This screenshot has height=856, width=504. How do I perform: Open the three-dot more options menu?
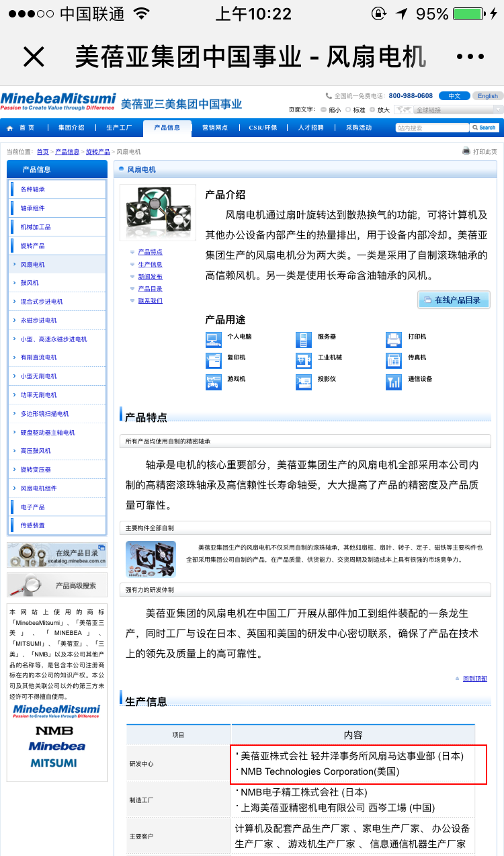[470, 57]
